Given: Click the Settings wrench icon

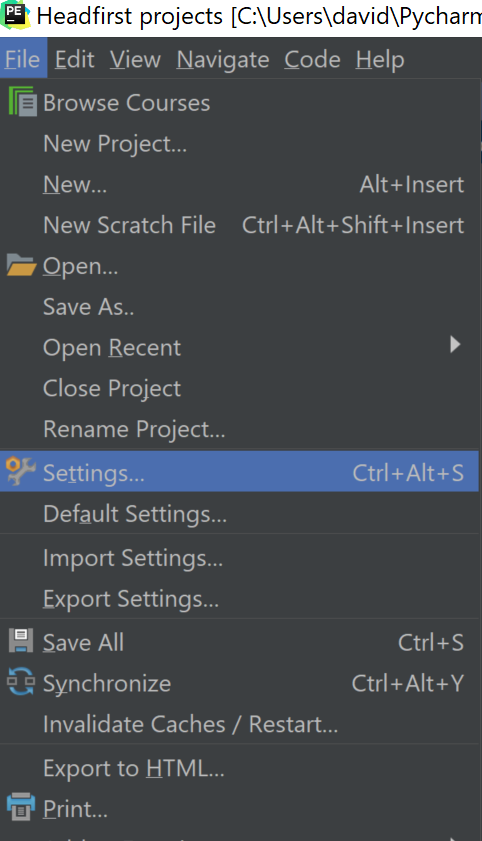Looking at the screenshot, I should coord(21,471).
